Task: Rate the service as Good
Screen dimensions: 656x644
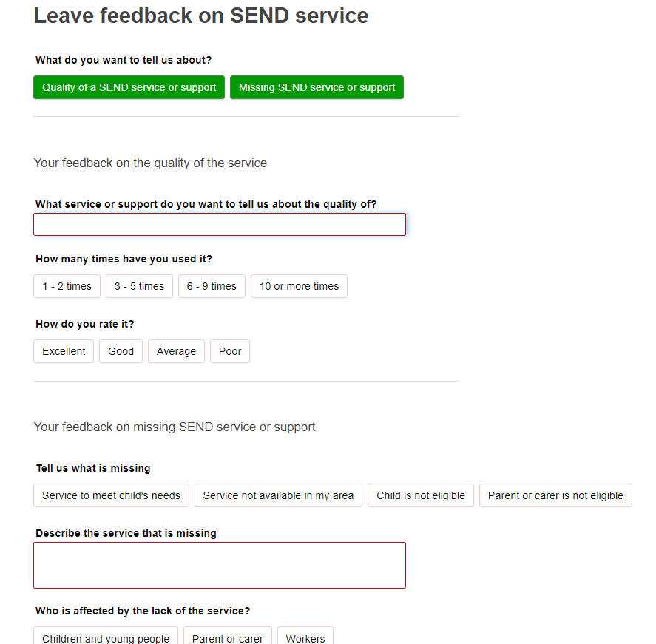Action: pyautogui.click(x=121, y=351)
